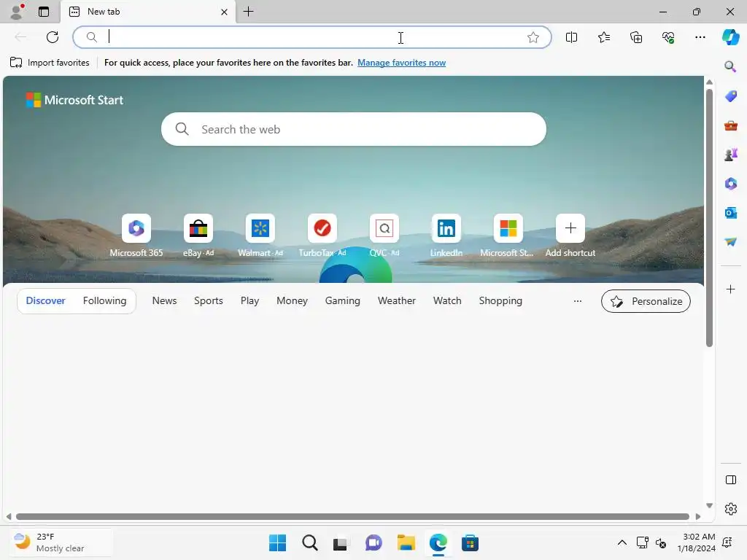Click the address bar input field
This screenshot has width=747, height=560.
pos(312,37)
